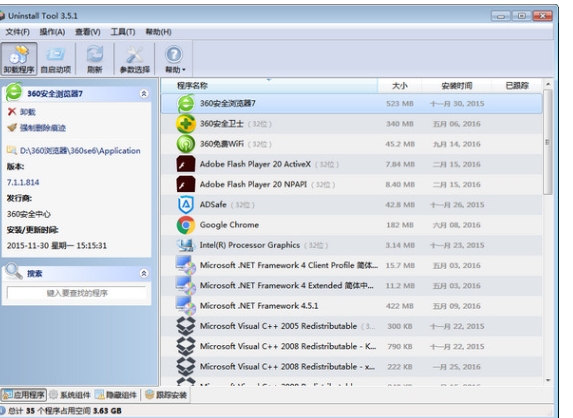Focus the program search input field
This screenshot has height=418, width=573.
[x=77, y=293]
